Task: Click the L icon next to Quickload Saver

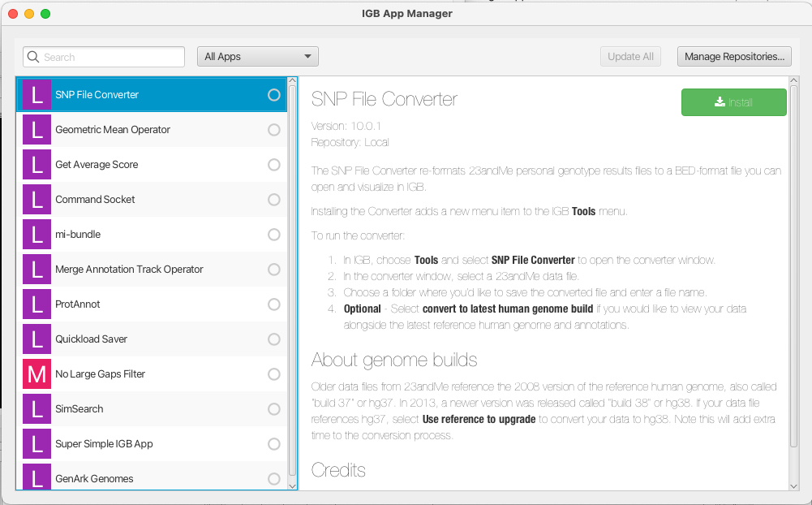Action: pos(37,339)
